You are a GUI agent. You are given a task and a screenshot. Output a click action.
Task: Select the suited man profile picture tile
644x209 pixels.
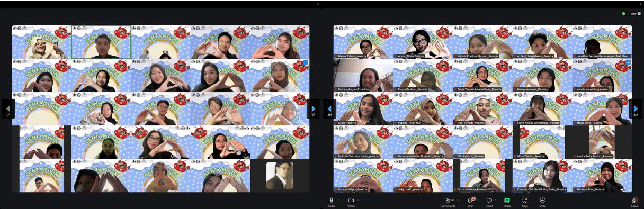coord(280,176)
